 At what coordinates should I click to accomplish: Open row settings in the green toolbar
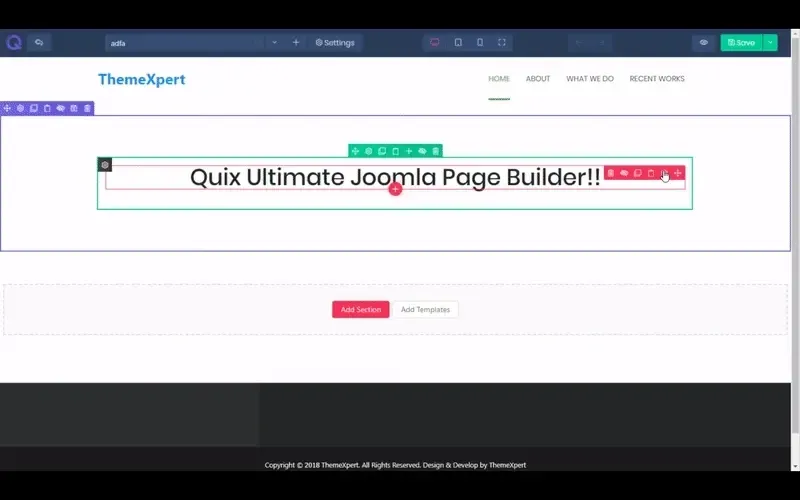pyautogui.click(x=368, y=151)
